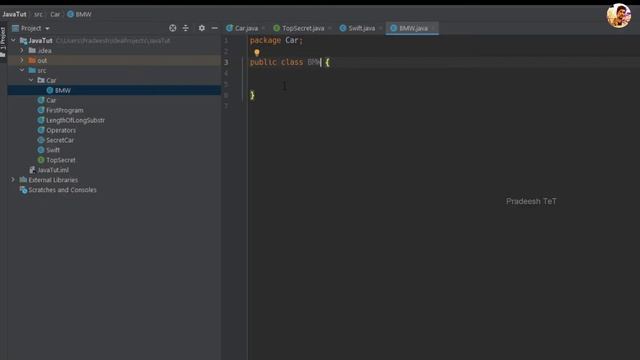640x360 pixels.
Task: Click line number 3 in gutter
Action: [x=226, y=62]
